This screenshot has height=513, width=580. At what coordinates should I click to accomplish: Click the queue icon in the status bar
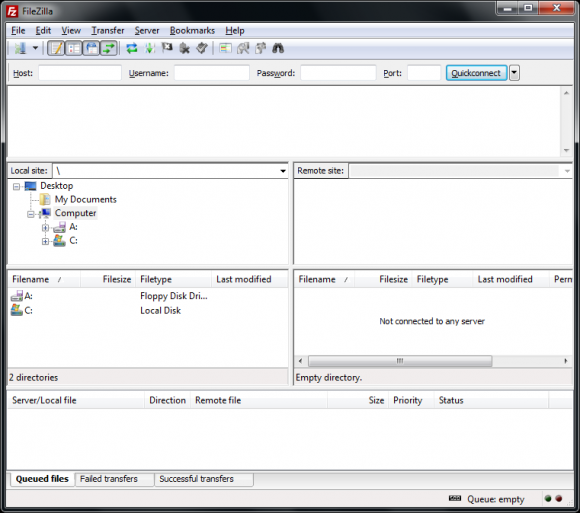click(455, 499)
